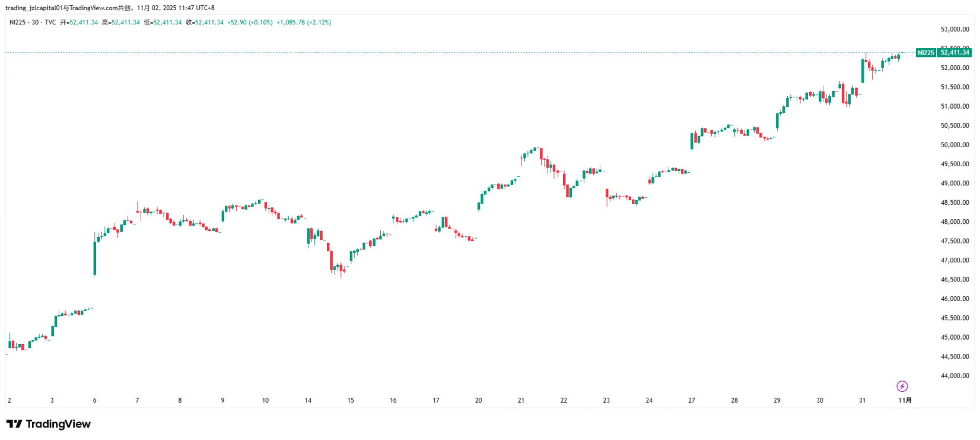Screen dimensions: 980x440
Task: Click the 11月 label on the time axis
Action: click(905, 401)
